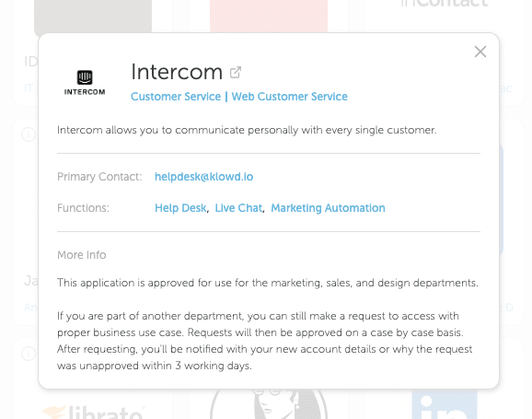The width and height of the screenshot is (532, 419).
Task: Click the pink app tile behind the dialog
Action: tap(269, 17)
